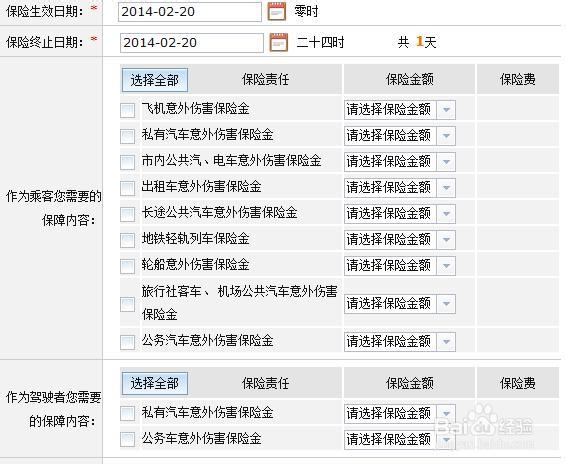566x464 pixels.
Task: Open amount dropdown for 地铁轻轨列车保险金
Action: tap(400, 240)
